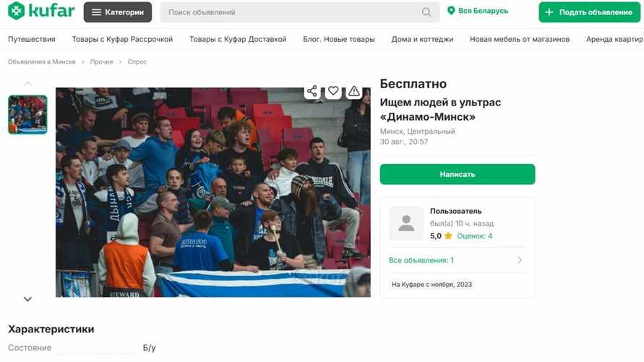644x362 pixels.
Task: Open the Дома и коттеджи section
Action: [422, 40]
